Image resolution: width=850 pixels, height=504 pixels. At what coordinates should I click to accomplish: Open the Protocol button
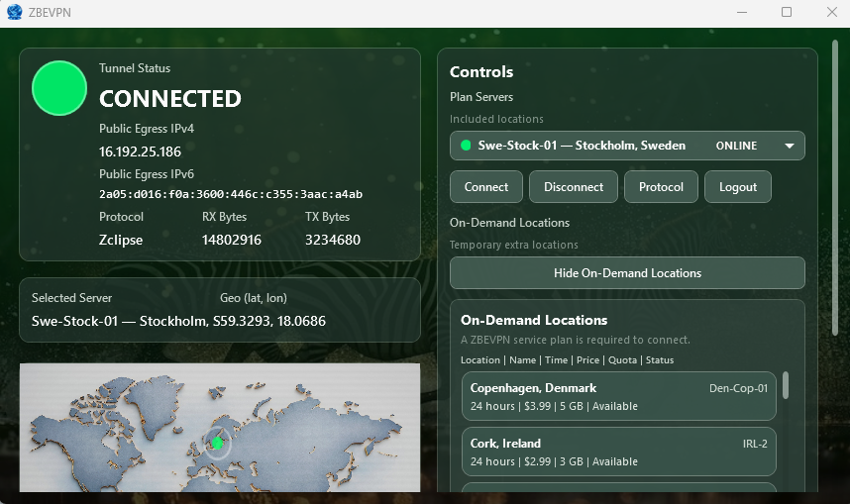tap(661, 187)
